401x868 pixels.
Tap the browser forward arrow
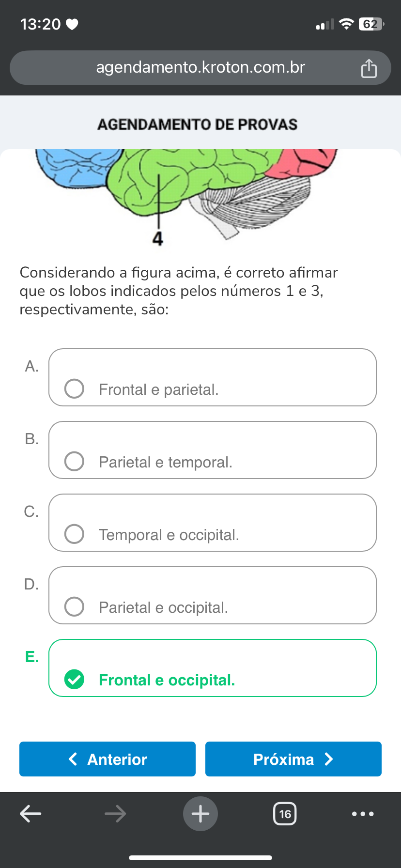(x=115, y=814)
